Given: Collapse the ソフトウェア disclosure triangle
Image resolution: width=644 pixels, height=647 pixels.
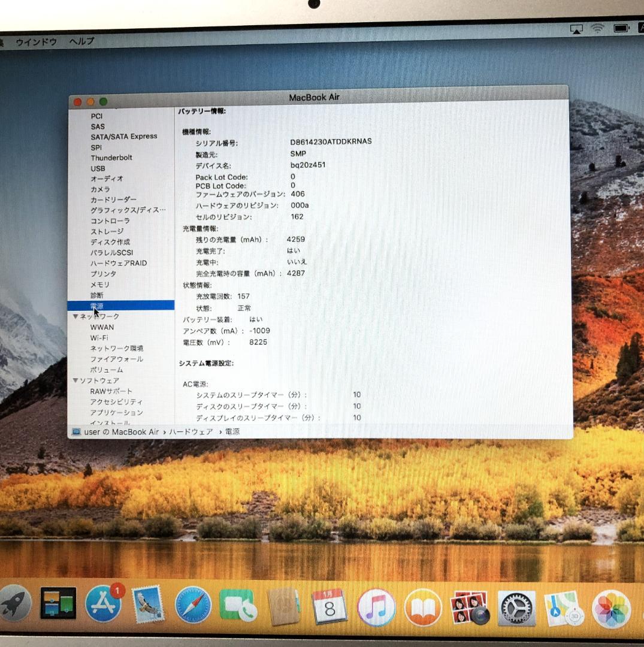Looking at the screenshot, I should point(75,380).
